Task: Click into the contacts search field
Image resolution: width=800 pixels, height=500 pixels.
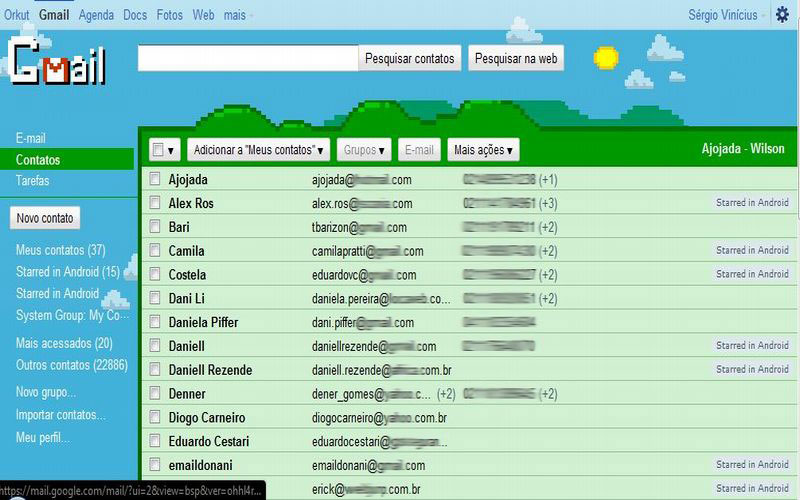Action: pos(248,58)
